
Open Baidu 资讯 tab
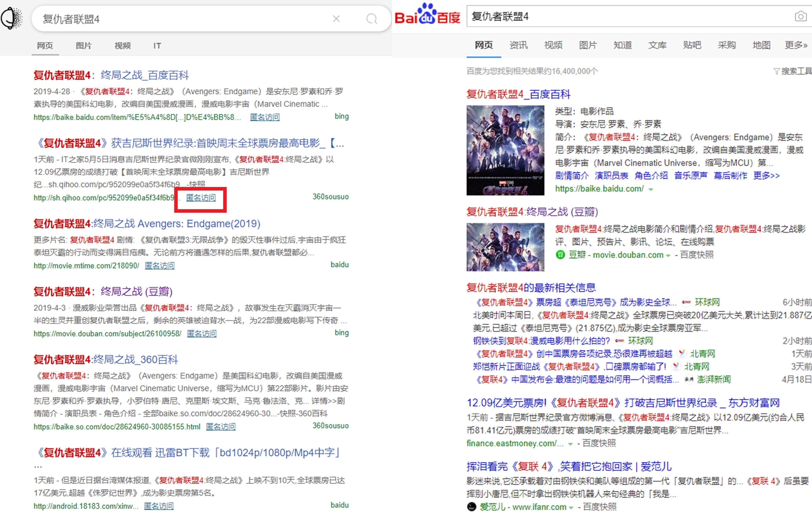tap(518, 45)
